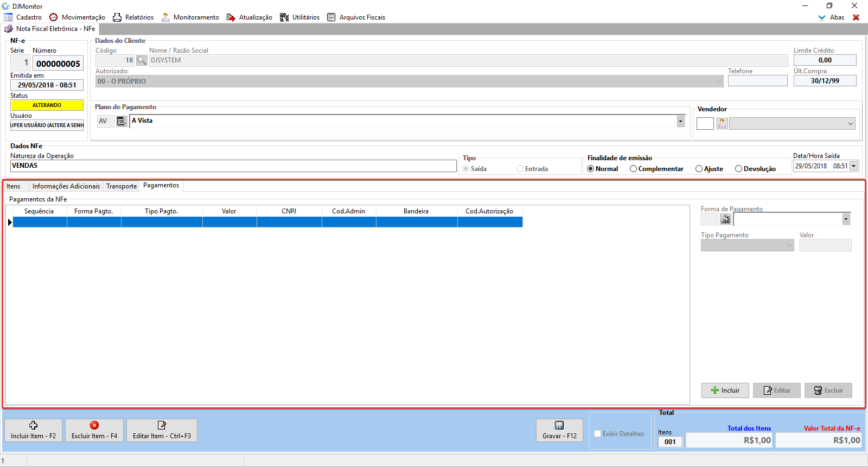Click the Vendedor person lookup icon
868x467 pixels.
tap(722, 124)
